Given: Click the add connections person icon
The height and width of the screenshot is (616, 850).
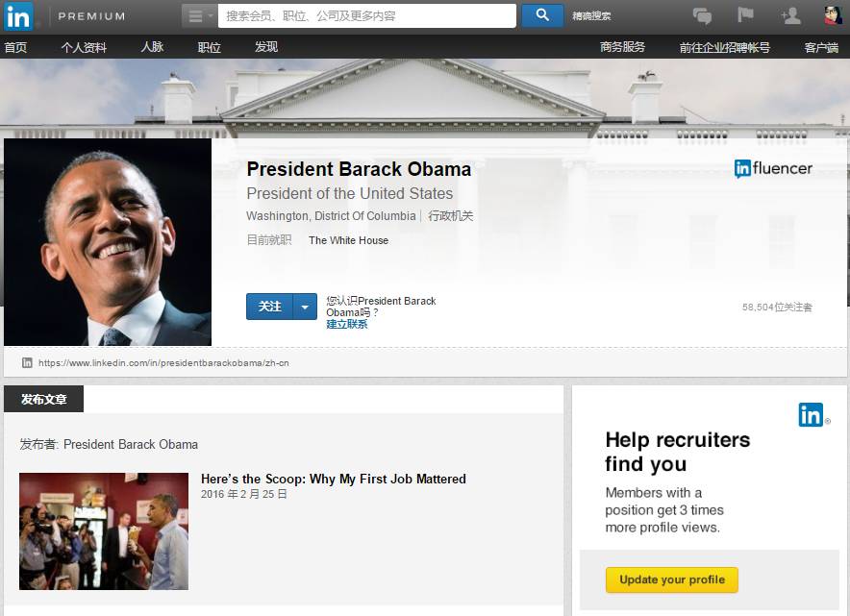Looking at the screenshot, I should 791,15.
